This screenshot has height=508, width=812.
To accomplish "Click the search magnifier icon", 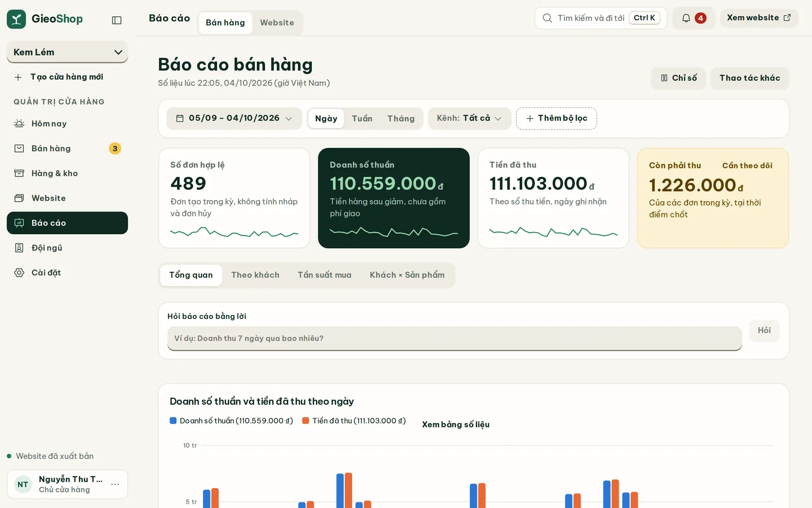I will pos(547,18).
